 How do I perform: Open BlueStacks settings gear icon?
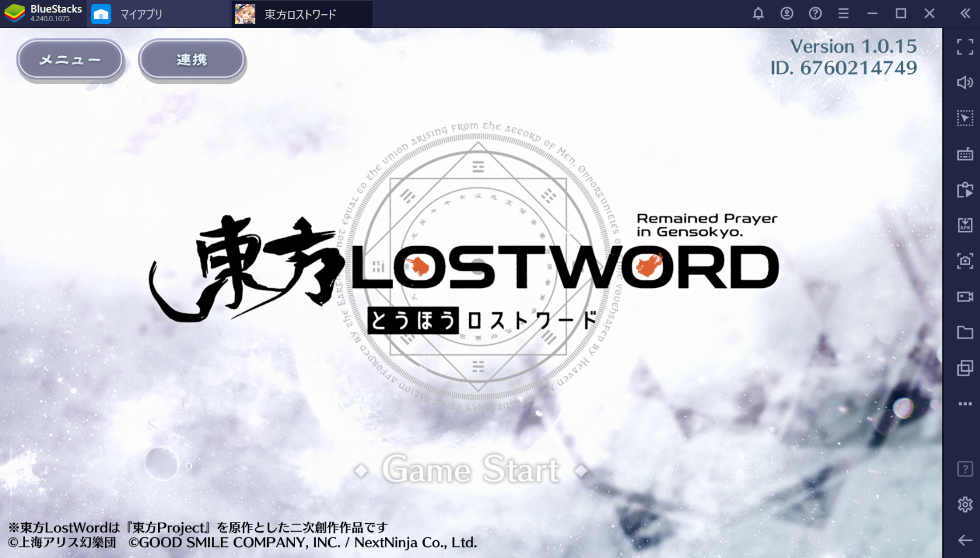pos(965,505)
